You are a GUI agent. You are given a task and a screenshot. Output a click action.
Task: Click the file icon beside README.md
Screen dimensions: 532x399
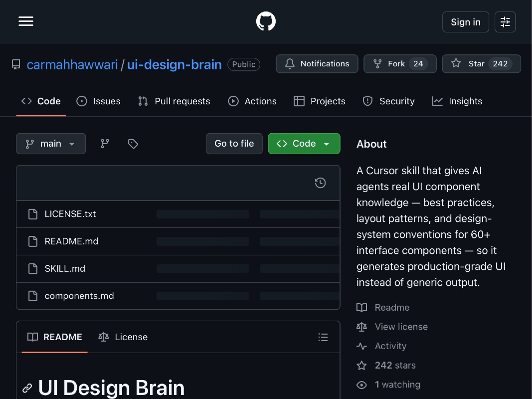(33, 241)
